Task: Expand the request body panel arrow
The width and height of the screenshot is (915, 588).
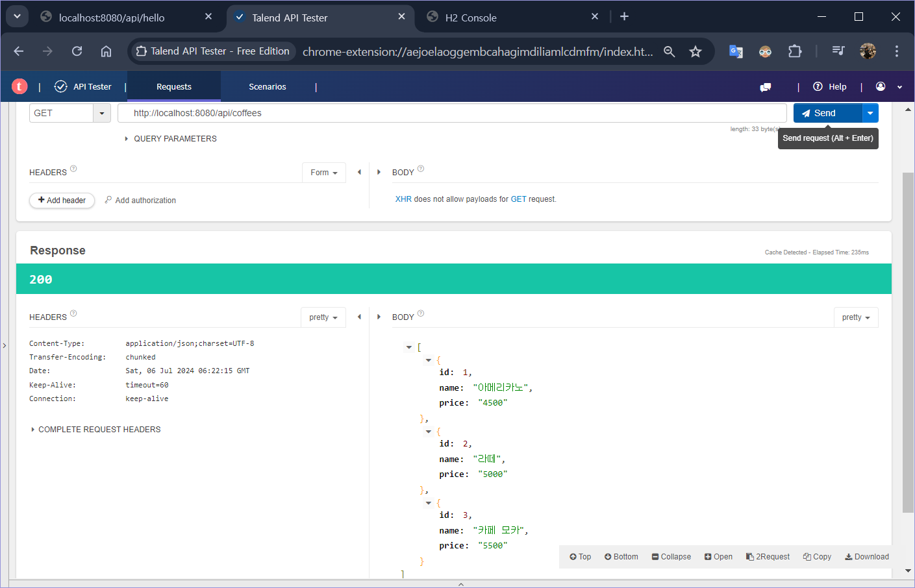Action: 379,172
